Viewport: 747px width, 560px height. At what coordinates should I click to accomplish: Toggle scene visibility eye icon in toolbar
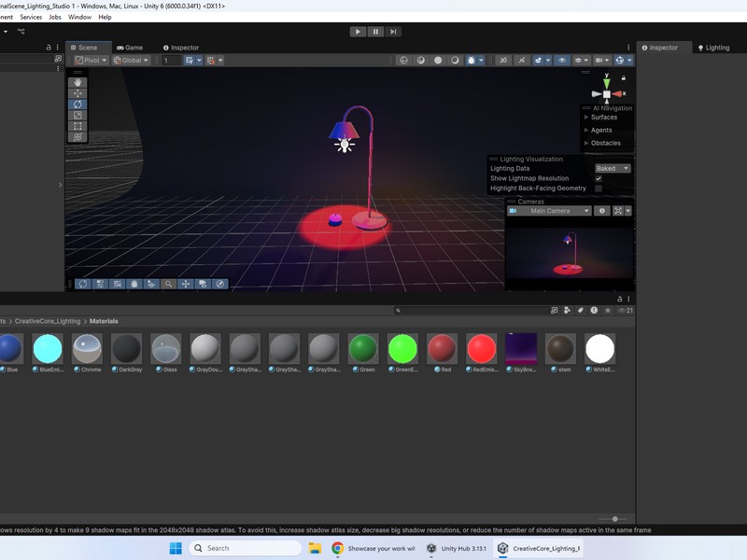[562, 61]
